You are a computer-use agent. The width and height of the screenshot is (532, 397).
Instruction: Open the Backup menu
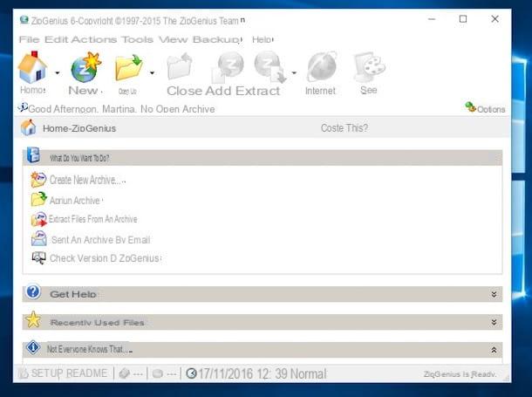click(217, 40)
